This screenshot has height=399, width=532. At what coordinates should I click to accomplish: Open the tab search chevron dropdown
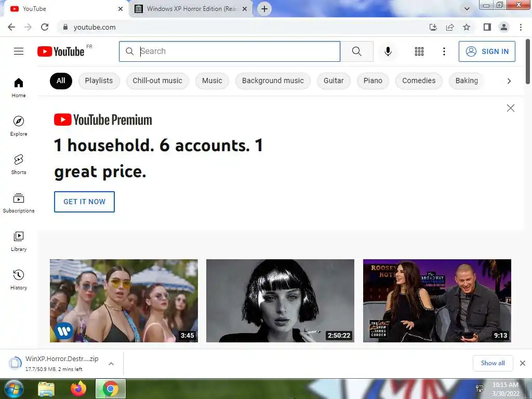[x=467, y=9]
